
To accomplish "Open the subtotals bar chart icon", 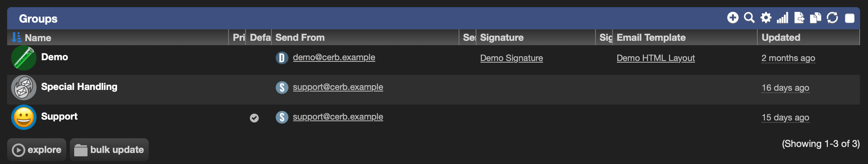I will pyautogui.click(x=782, y=18).
